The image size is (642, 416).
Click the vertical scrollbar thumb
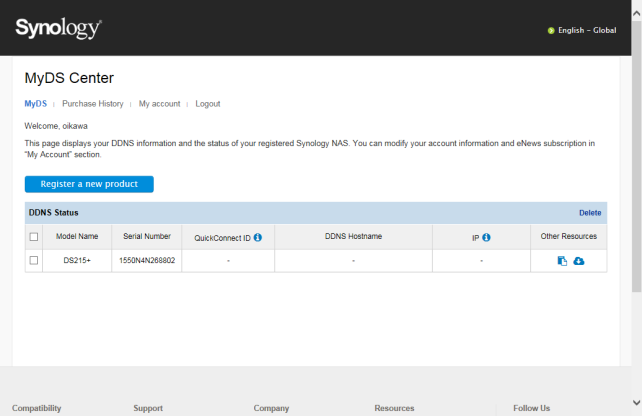tap(637, 156)
